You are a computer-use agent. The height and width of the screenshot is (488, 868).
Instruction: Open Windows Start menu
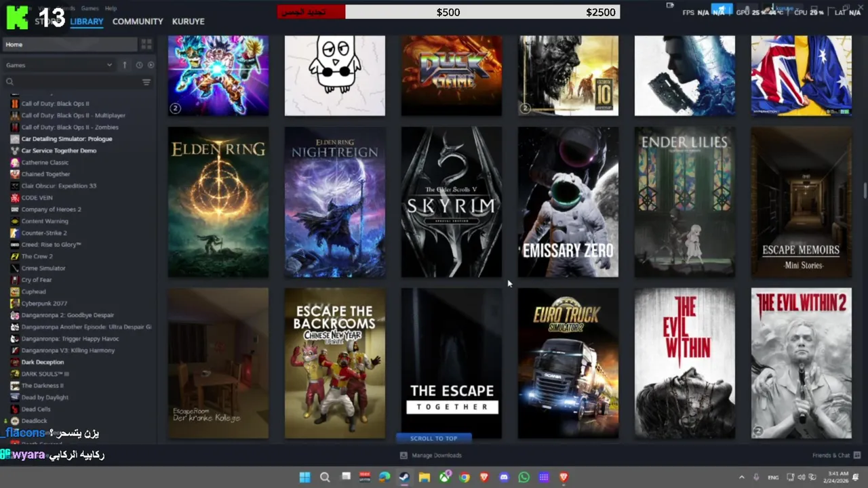(x=304, y=477)
